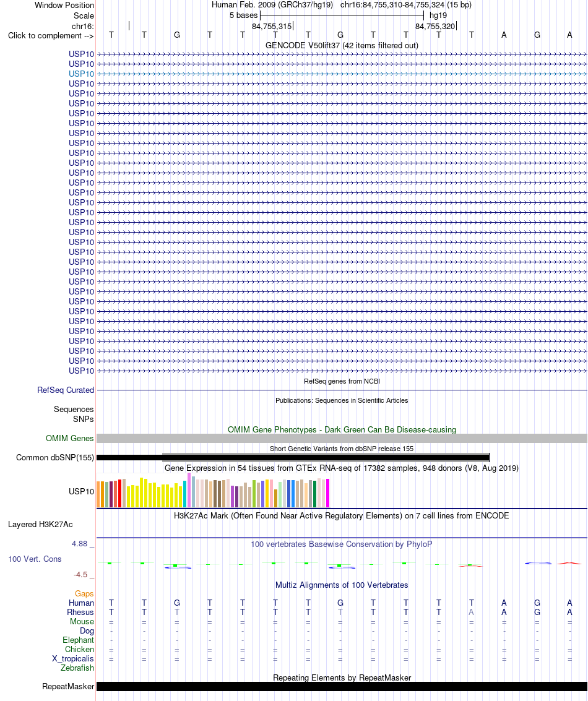Click the Common dbSNP(155) label

click(x=55, y=457)
